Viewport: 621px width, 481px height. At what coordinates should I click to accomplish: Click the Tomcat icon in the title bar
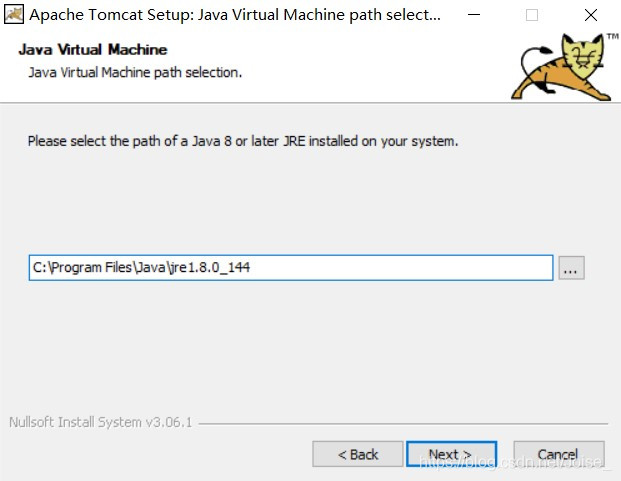point(14,15)
